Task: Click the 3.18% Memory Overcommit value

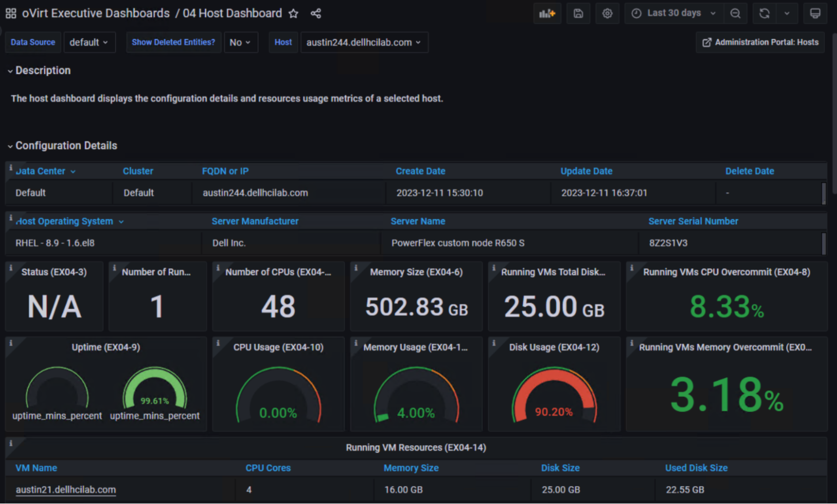Action: [727, 395]
